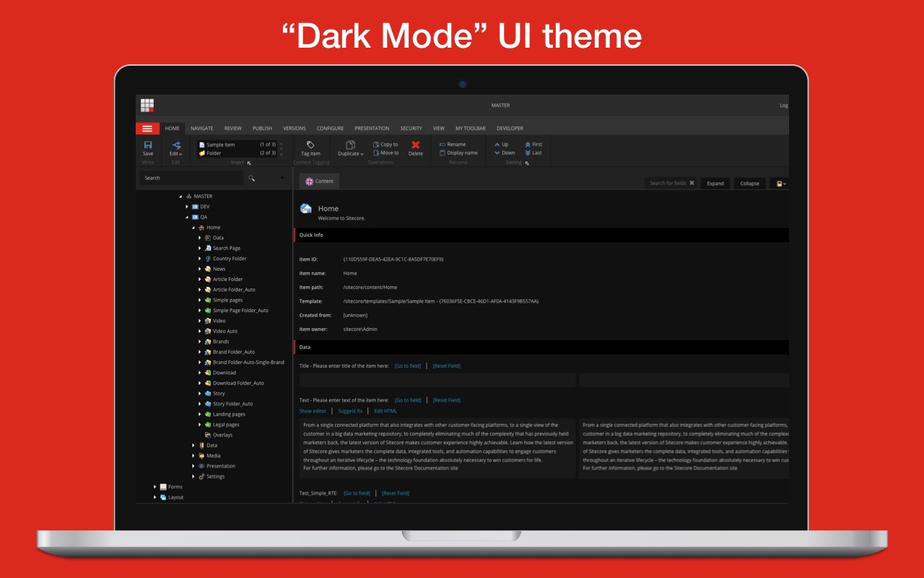
Task: Select the Folder insert option
Action: click(236, 153)
